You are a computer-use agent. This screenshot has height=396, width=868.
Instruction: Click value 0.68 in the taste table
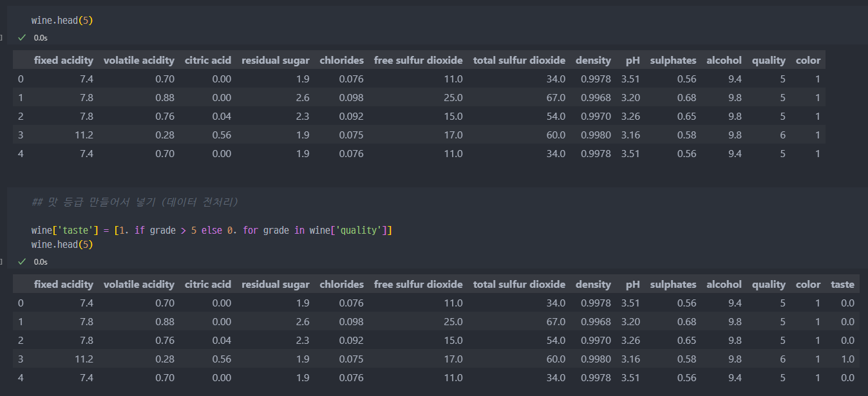point(687,322)
